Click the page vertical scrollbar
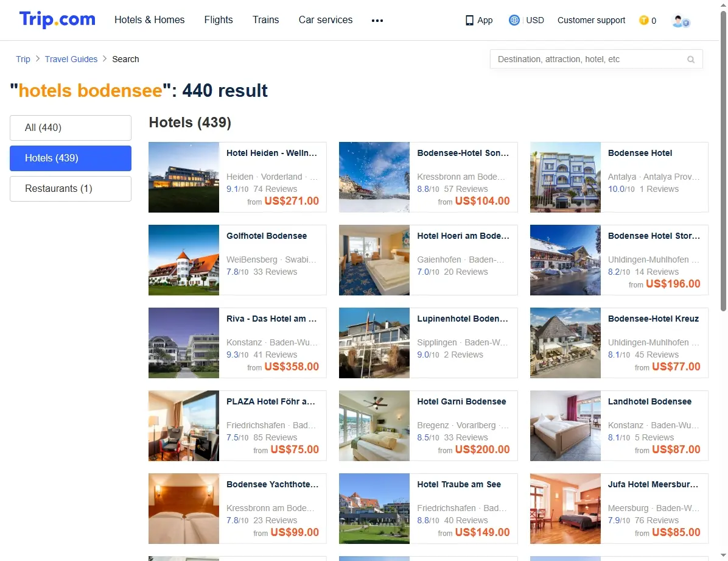Screen dimensions: 728x561 (x=723, y=160)
